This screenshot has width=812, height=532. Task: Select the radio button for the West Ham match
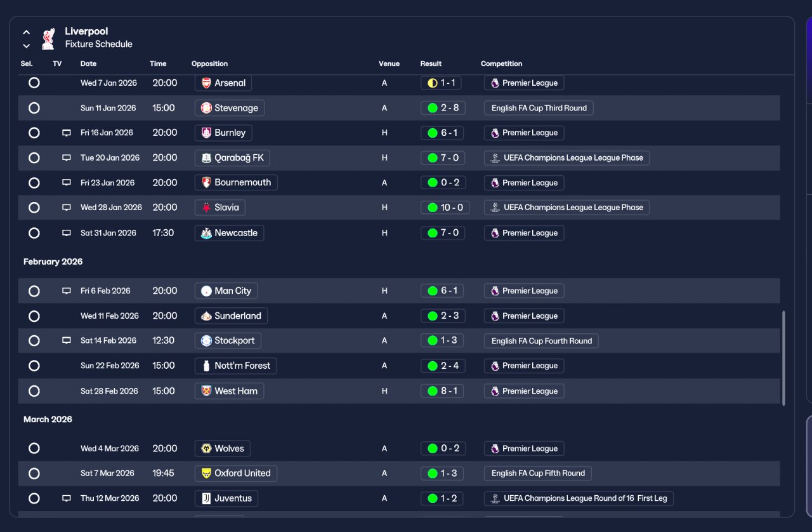34,391
